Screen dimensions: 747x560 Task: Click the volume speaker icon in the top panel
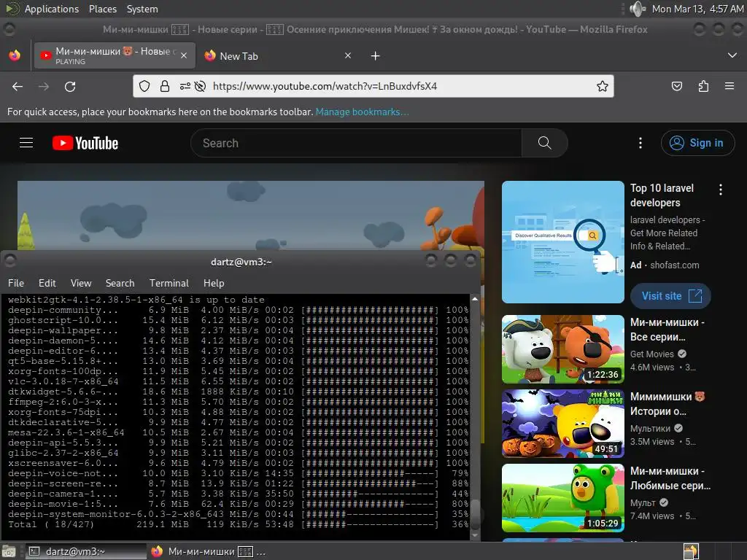point(638,9)
